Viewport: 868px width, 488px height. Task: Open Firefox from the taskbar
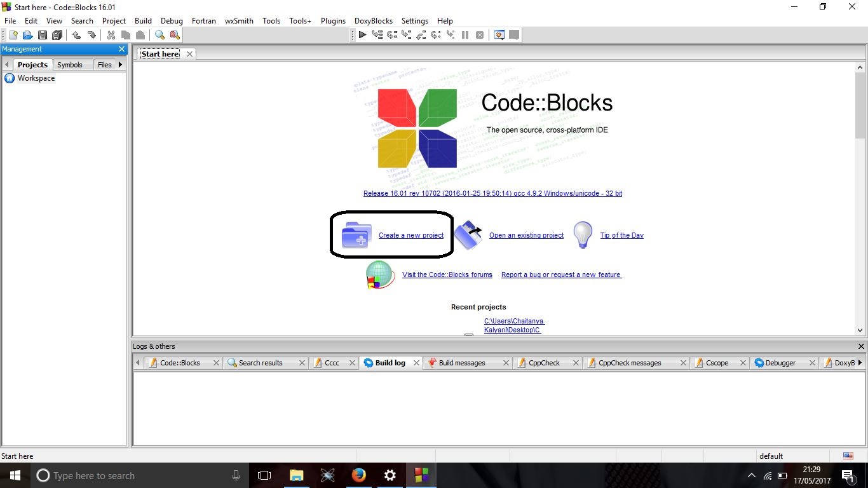click(358, 475)
